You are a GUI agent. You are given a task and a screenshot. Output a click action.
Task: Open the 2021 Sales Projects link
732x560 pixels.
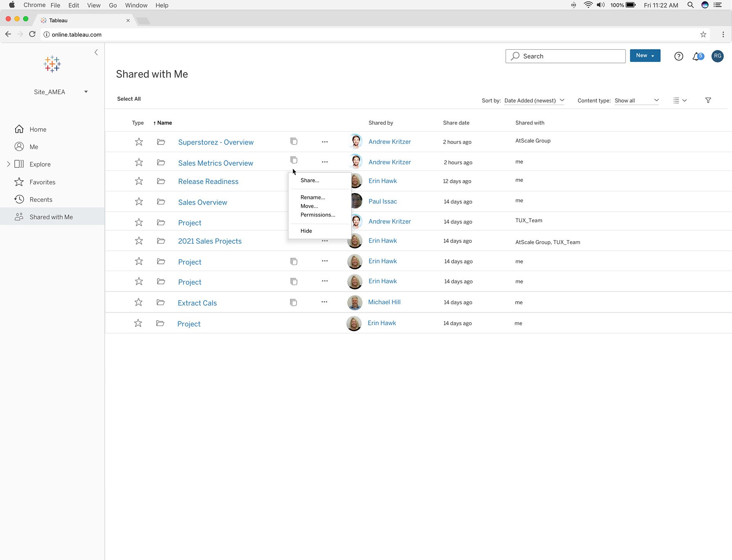pos(210,241)
